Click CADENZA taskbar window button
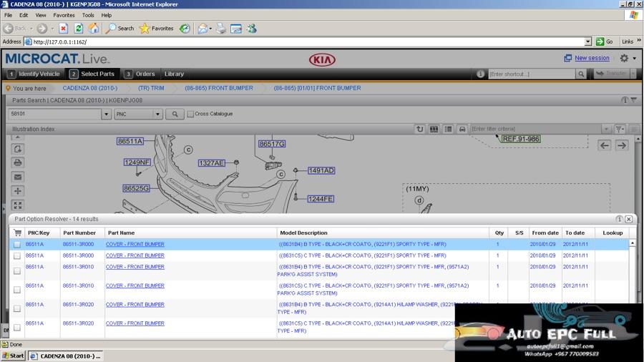Screen dimensions: 644x362 coord(66,356)
